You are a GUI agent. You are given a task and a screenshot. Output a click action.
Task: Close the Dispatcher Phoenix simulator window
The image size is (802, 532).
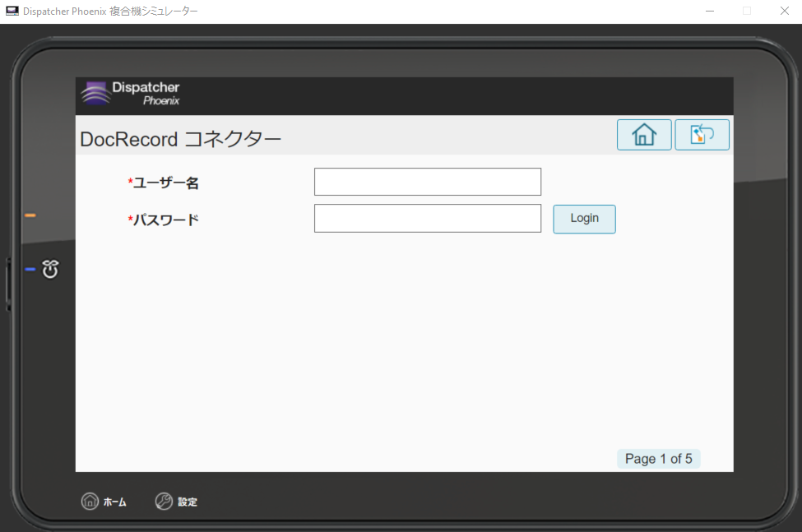click(784, 11)
